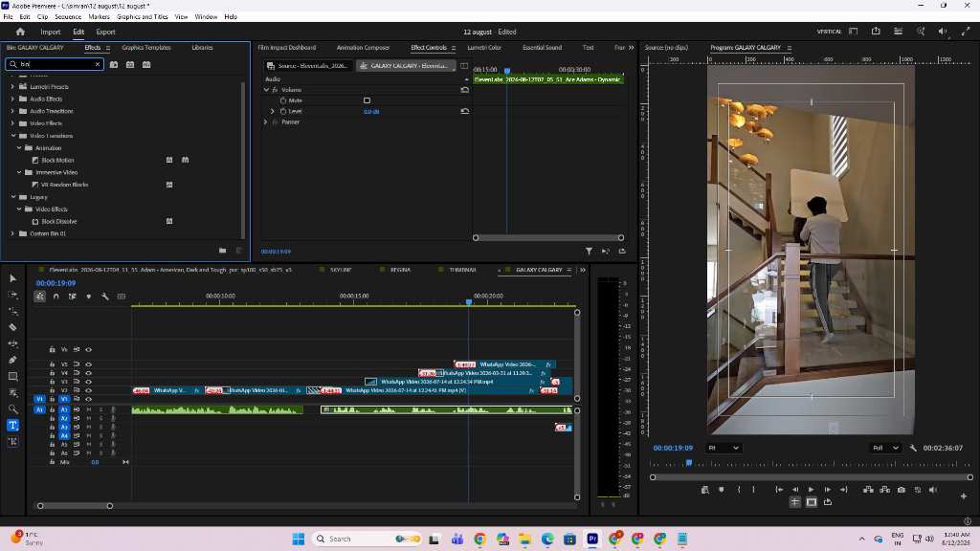The height and width of the screenshot is (551, 980).
Task: Toggle the eye visibility of track V2
Action: [89, 390]
